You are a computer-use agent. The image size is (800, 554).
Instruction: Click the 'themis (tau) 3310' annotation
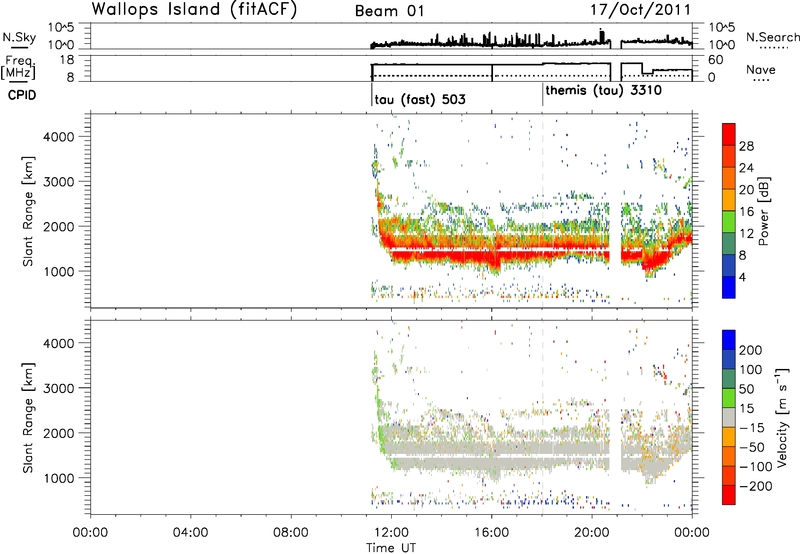604,91
